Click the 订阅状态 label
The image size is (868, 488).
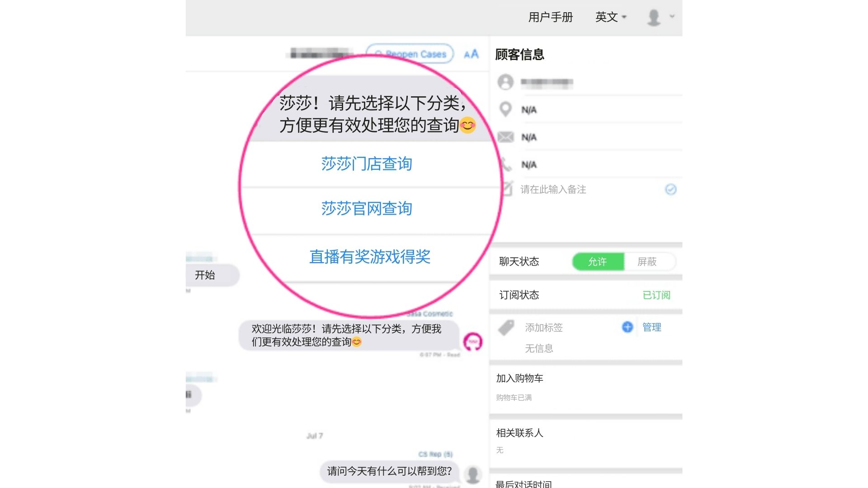pos(519,295)
